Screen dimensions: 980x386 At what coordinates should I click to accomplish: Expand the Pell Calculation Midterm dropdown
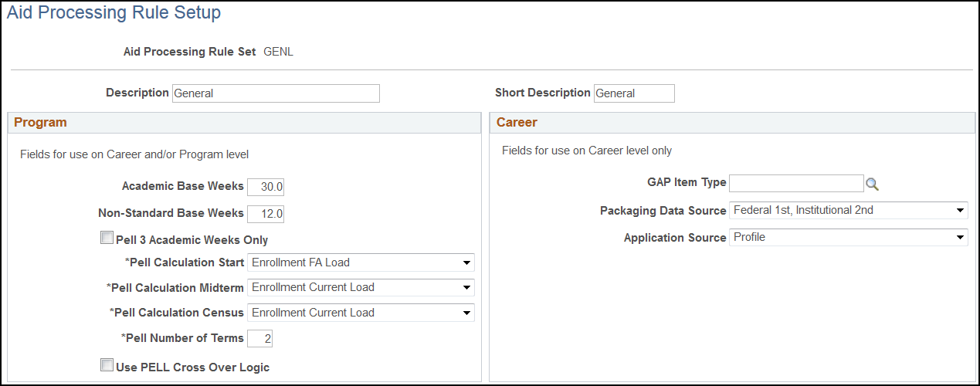[x=361, y=287]
